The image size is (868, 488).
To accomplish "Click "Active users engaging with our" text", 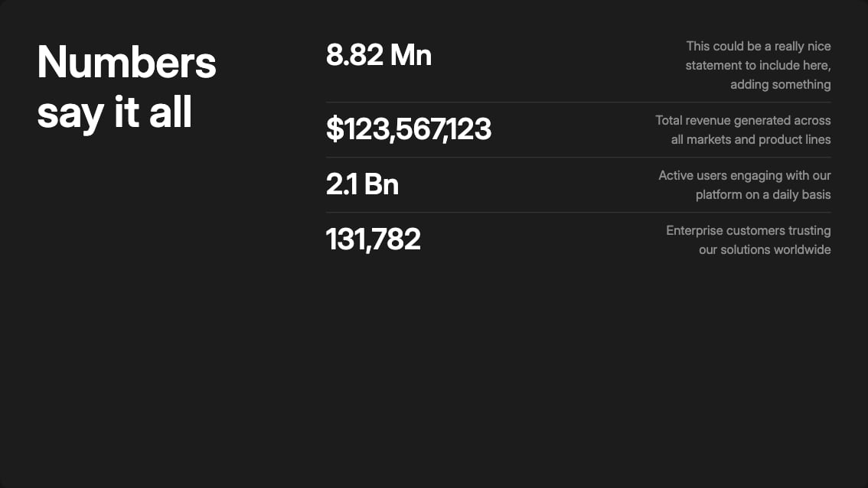I will click(745, 175).
